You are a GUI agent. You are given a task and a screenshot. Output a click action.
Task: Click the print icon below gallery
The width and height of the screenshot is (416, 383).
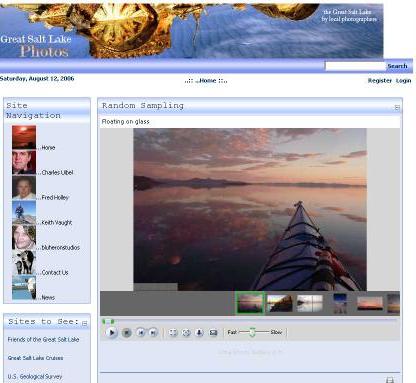(x=390, y=380)
